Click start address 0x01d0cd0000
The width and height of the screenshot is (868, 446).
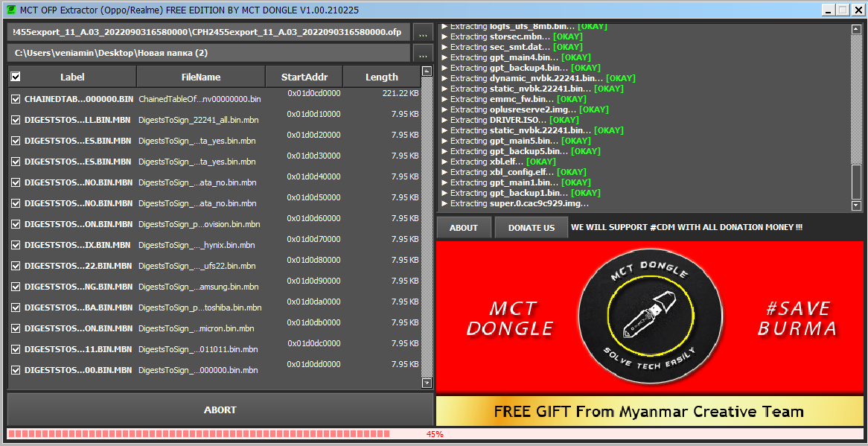point(314,93)
